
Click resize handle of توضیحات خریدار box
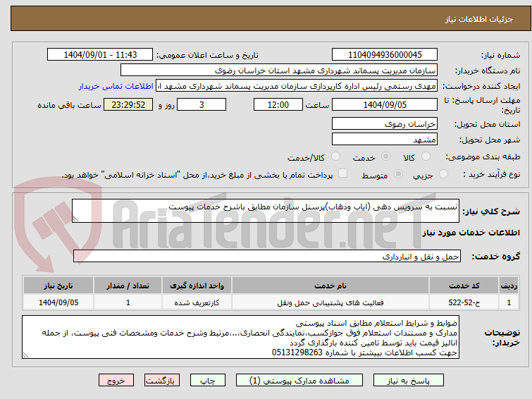(25, 355)
